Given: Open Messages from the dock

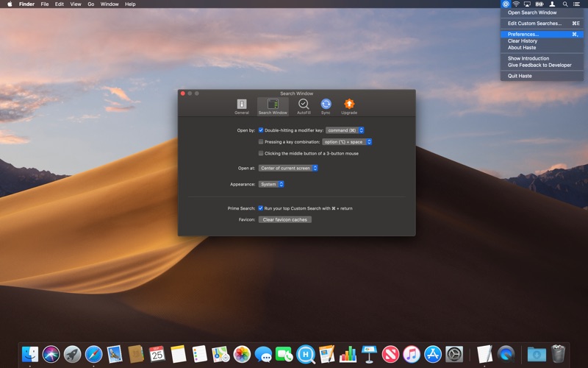Looking at the screenshot, I should click(263, 354).
